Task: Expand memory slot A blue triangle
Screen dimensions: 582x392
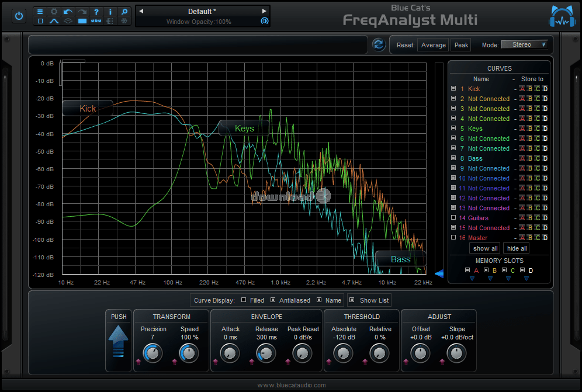Action: (472, 279)
